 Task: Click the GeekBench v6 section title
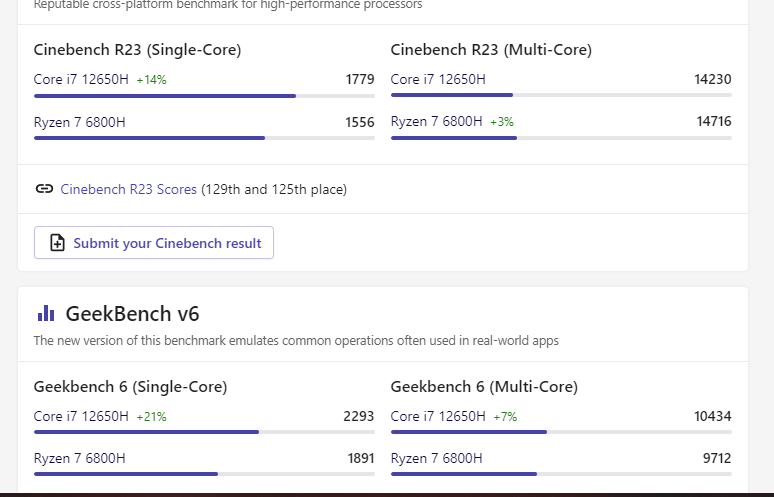pyautogui.click(x=132, y=314)
